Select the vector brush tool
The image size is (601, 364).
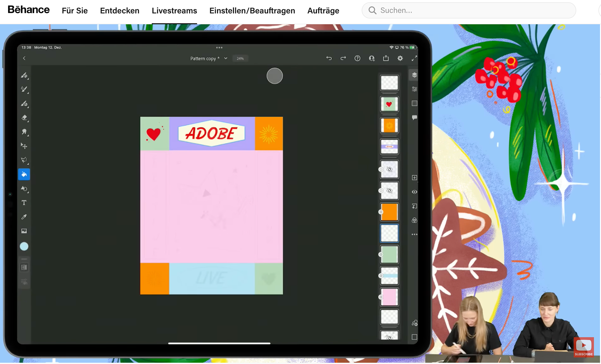click(24, 104)
